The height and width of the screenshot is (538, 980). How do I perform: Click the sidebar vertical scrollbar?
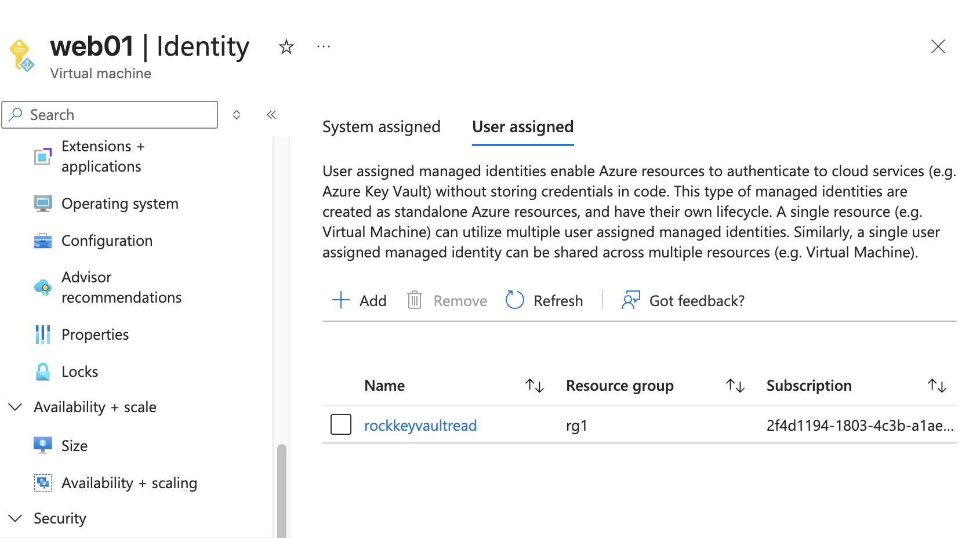click(x=282, y=490)
